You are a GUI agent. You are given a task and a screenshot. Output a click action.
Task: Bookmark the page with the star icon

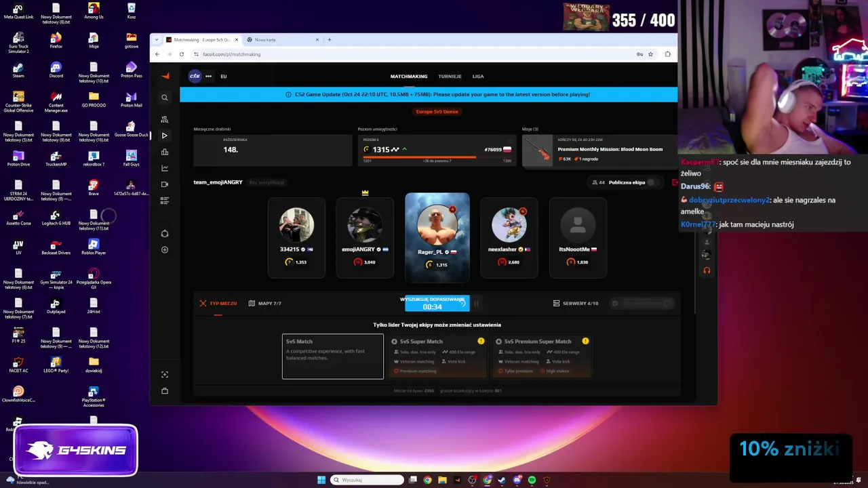(x=650, y=54)
